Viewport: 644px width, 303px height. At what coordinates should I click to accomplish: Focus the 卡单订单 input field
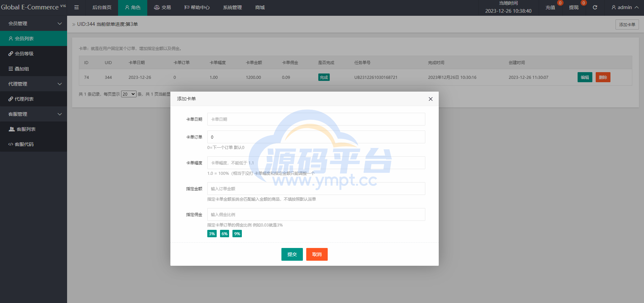(x=316, y=137)
